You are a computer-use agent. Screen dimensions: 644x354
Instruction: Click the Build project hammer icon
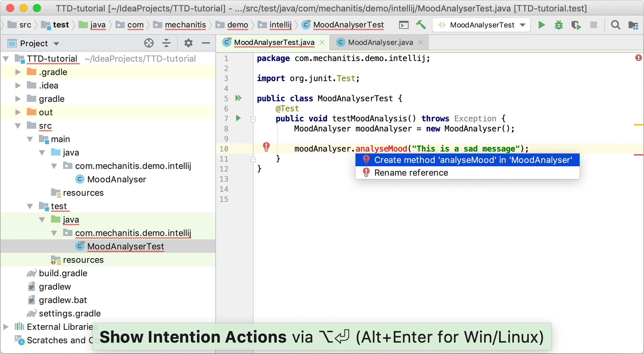click(x=421, y=25)
